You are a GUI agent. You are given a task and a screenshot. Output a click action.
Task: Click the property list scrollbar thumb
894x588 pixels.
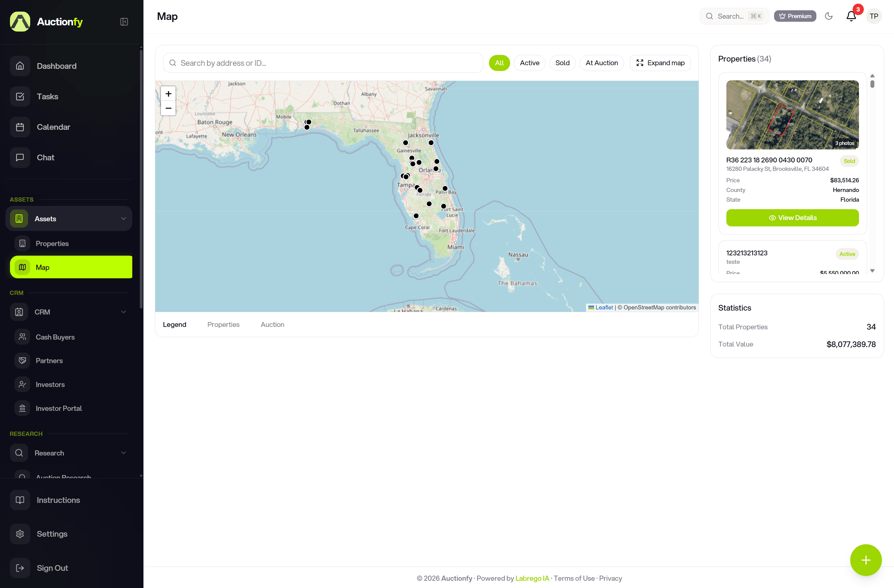872,84
